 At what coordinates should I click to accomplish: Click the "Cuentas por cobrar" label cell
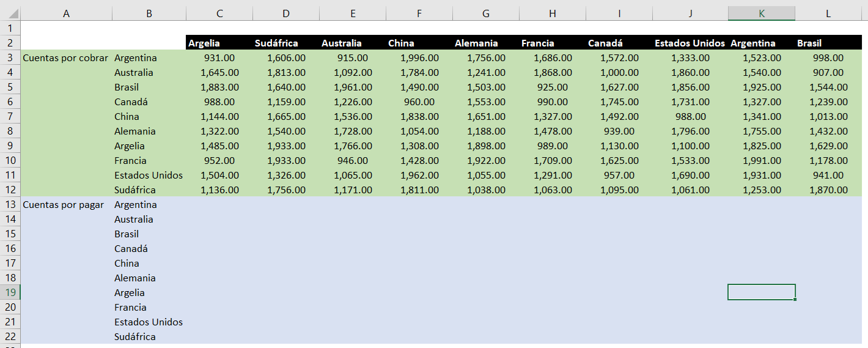click(x=66, y=58)
